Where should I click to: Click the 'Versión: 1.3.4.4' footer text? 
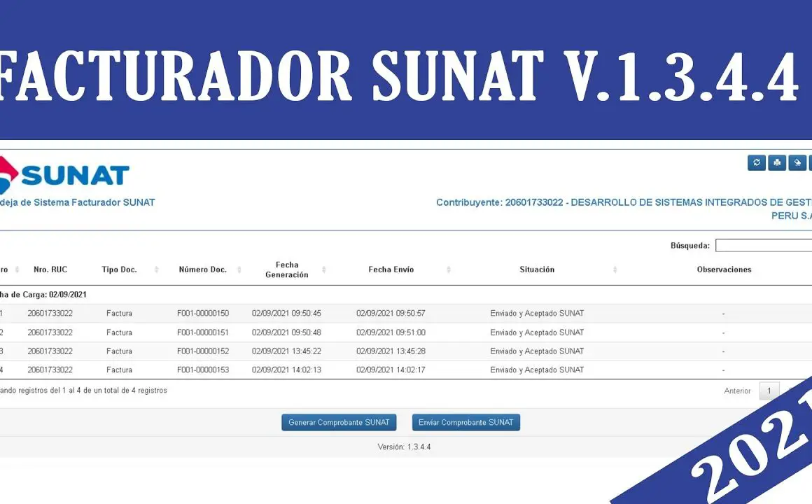pyautogui.click(x=404, y=447)
